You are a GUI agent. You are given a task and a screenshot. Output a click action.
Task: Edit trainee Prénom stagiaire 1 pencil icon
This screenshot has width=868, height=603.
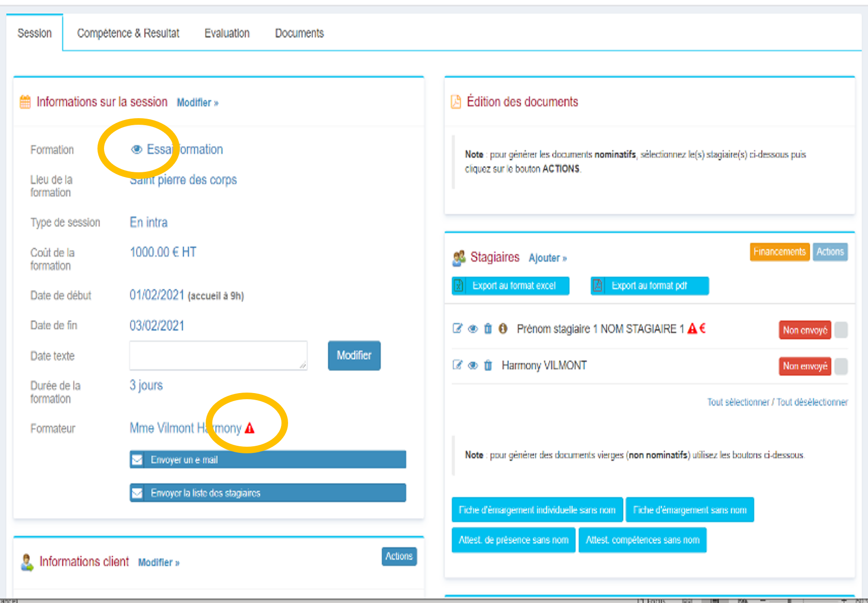point(457,329)
